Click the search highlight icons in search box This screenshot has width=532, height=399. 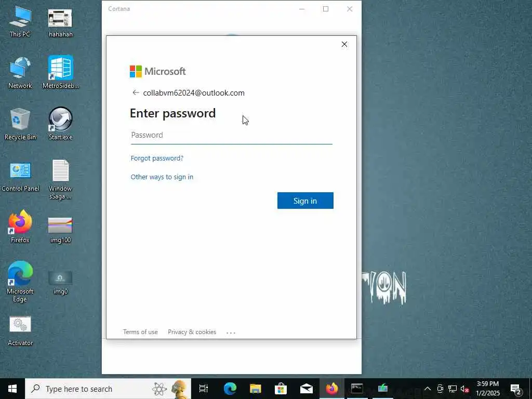pos(170,389)
